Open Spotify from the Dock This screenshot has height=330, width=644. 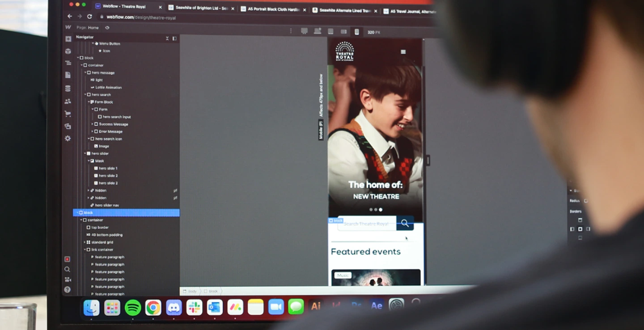coord(133,307)
